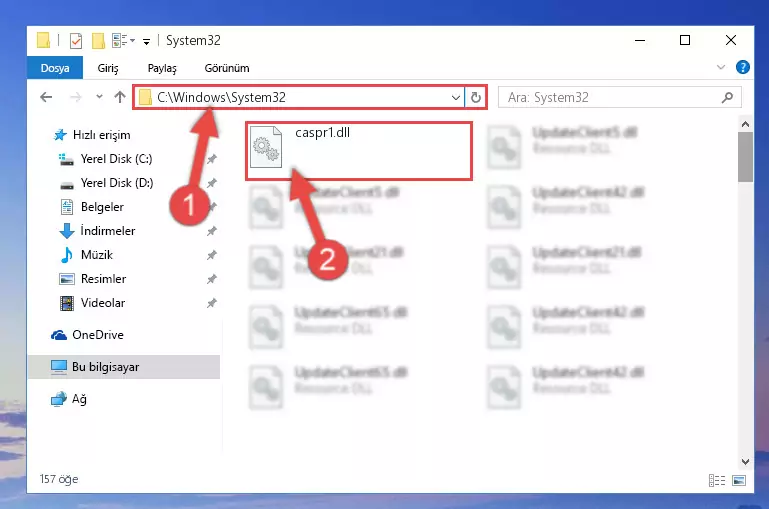Click the Belgeler document icon

pos(67,207)
